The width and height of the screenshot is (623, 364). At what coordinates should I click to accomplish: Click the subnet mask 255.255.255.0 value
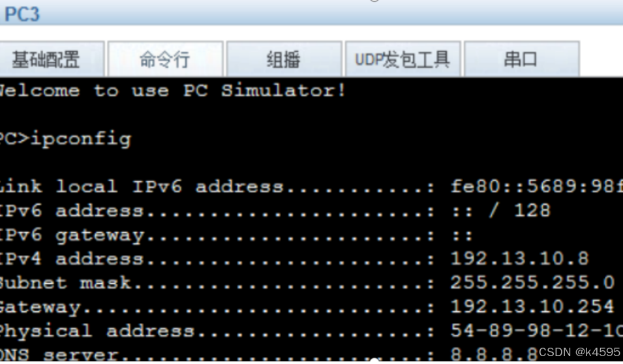[532, 282]
